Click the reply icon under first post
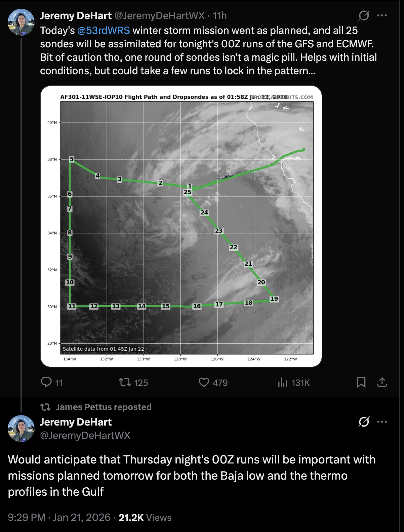This screenshot has height=532, width=404. pos(46,382)
